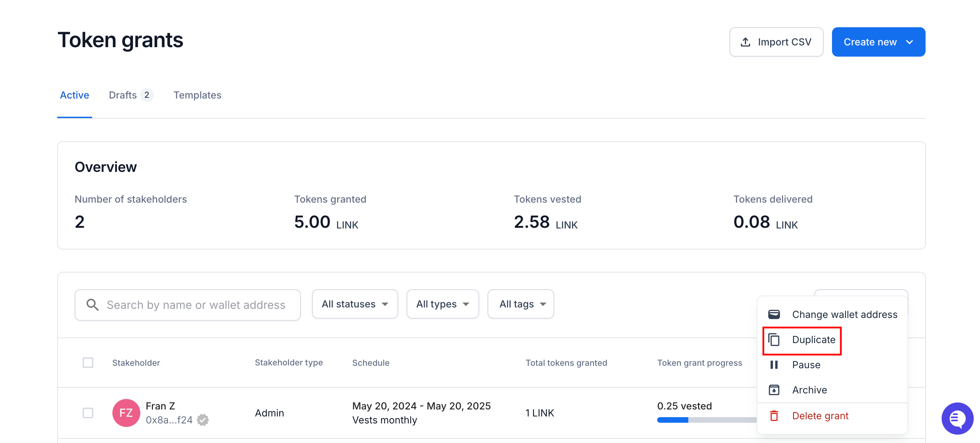Click the Stakeholder column header
The image size is (980, 443).
point(136,363)
